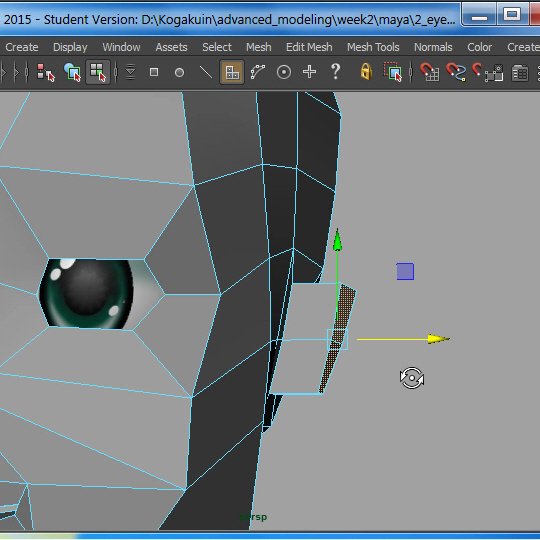
Task: Click the snap to view planes icon
Action: click(x=494, y=73)
